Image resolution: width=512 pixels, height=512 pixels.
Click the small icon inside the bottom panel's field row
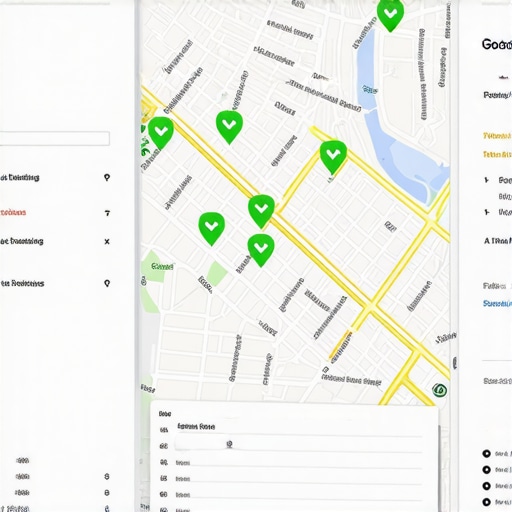pos(229,444)
